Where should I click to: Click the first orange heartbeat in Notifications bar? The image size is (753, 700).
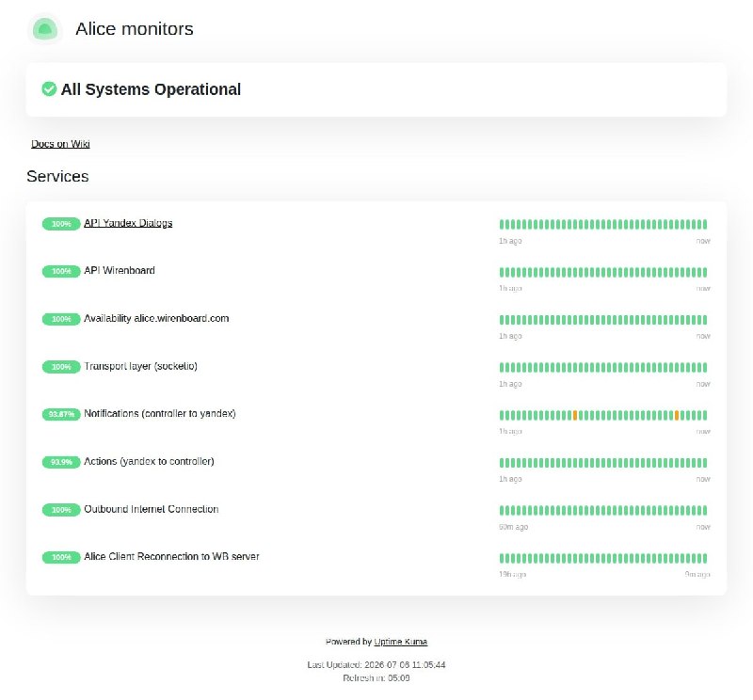[575, 415]
